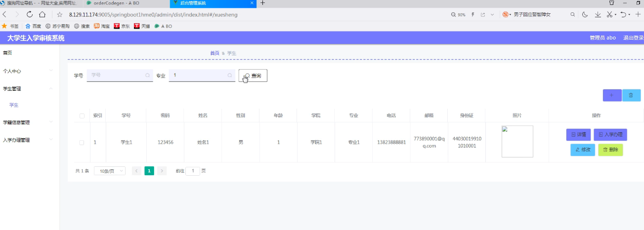The height and width of the screenshot is (230, 644).
Task: Go to browser home page icon
Action: pyautogui.click(x=43, y=15)
